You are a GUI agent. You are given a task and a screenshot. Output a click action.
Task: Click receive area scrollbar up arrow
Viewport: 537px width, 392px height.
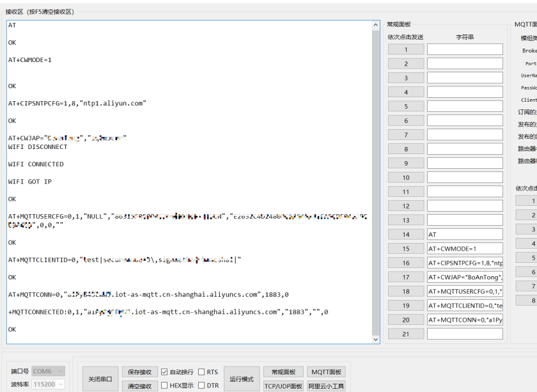point(376,25)
